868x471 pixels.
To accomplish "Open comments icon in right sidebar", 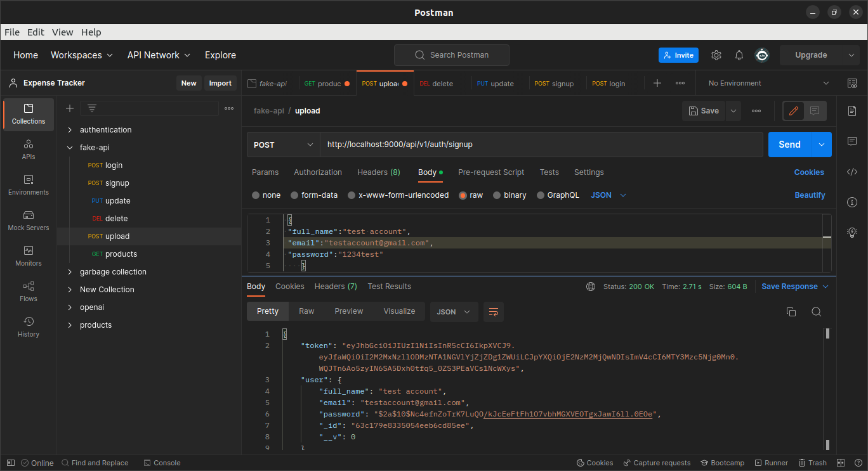I will pyautogui.click(x=852, y=141).
